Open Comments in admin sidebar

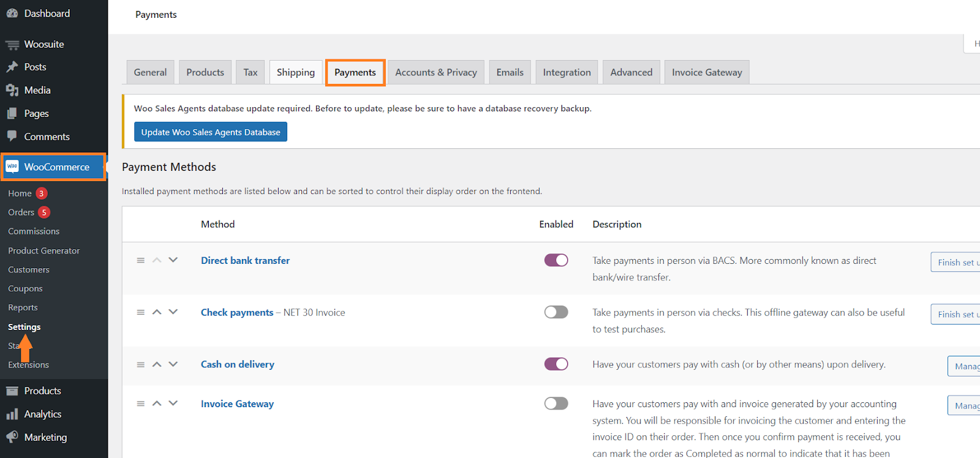point(47,137)
